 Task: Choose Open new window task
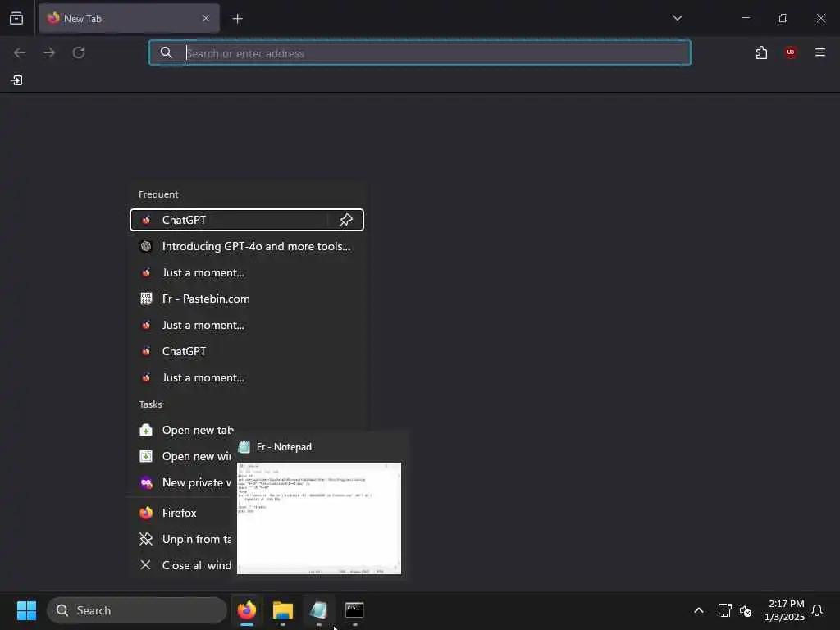[182, 456]
